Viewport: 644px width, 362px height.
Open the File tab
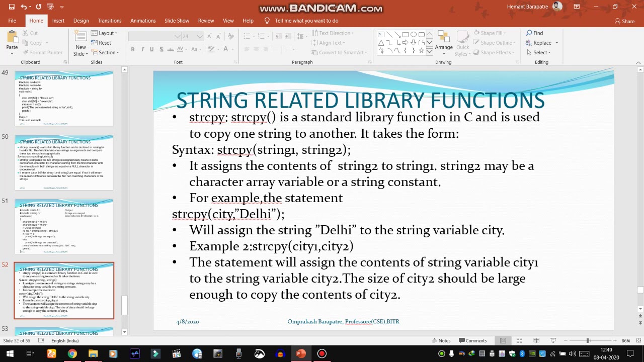pos(12,21)
